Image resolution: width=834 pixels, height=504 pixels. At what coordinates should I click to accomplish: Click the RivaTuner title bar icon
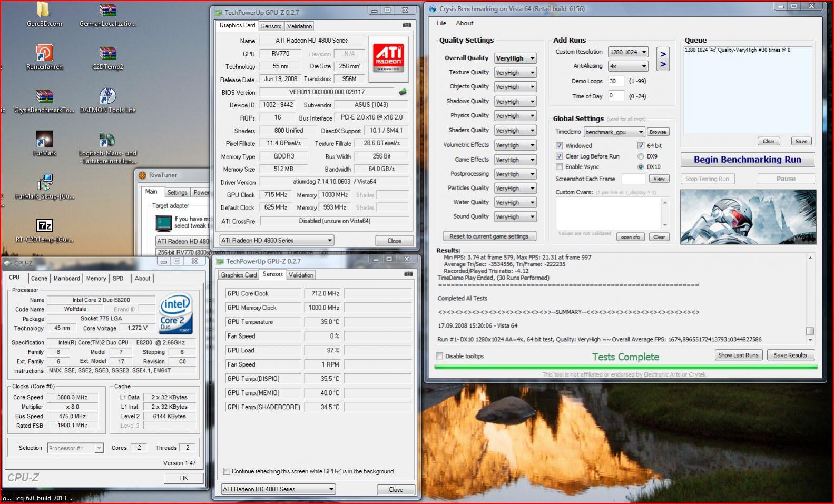142,175
